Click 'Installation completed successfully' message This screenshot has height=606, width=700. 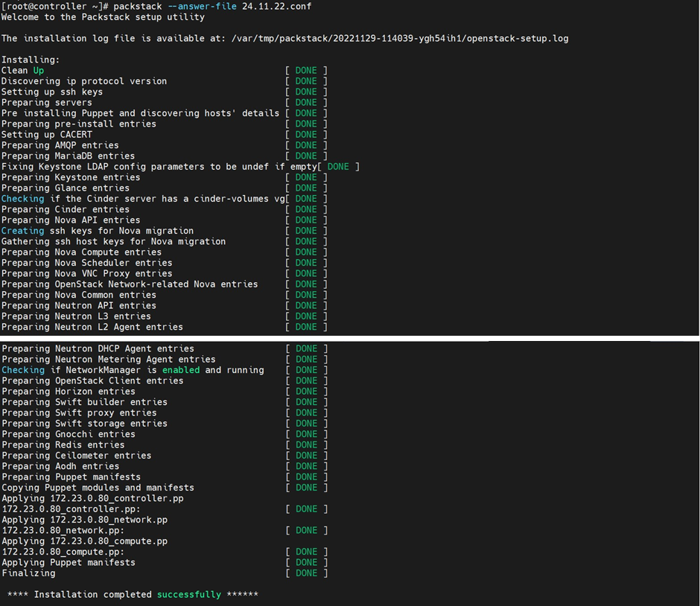tap(133, 595)
